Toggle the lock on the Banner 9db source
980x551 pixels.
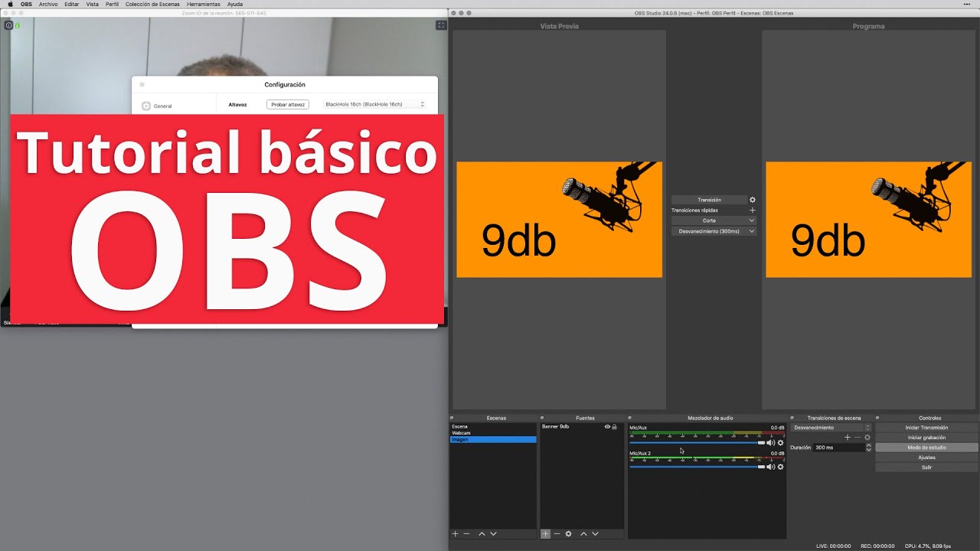coord(614,426)
